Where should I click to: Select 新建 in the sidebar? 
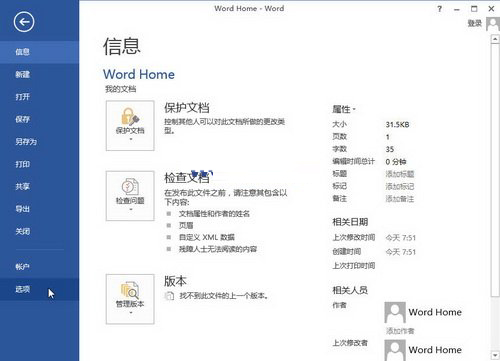pyautogui.click(x=39, y=74)
